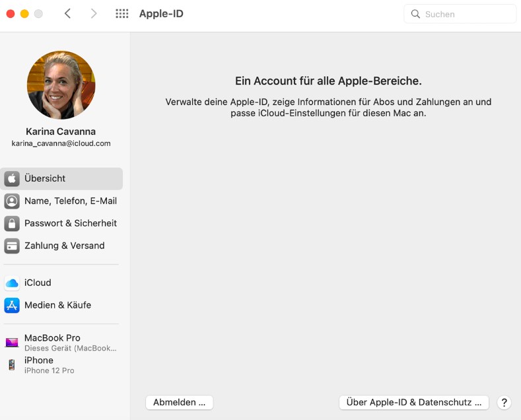Open Name, Telefon, E-Mail section
Screen dimensions: 521x420
click(61, 201)
